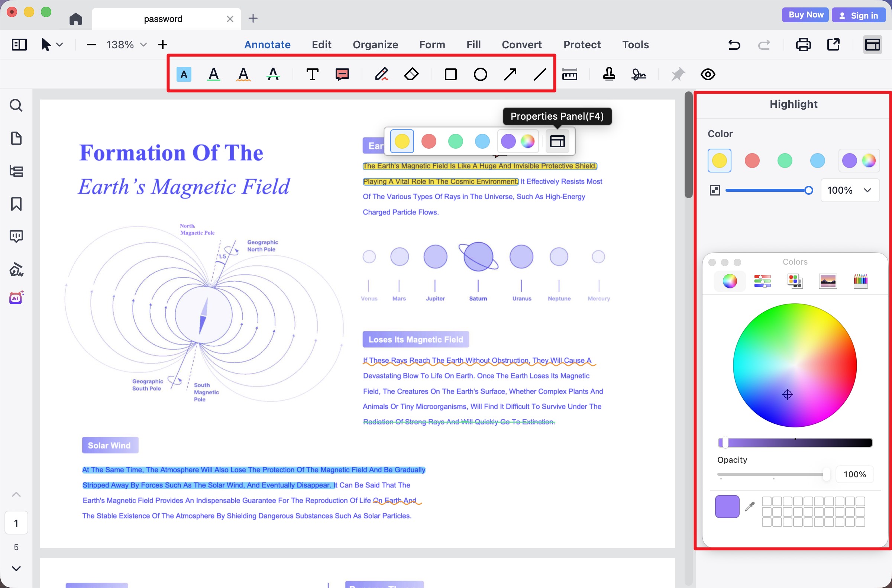
Task: Switch to the Annotate tab
Action: click(x=267, y=45)
